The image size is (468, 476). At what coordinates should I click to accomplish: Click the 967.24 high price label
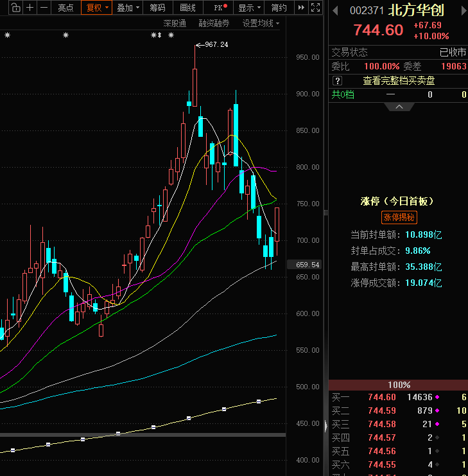216,44
